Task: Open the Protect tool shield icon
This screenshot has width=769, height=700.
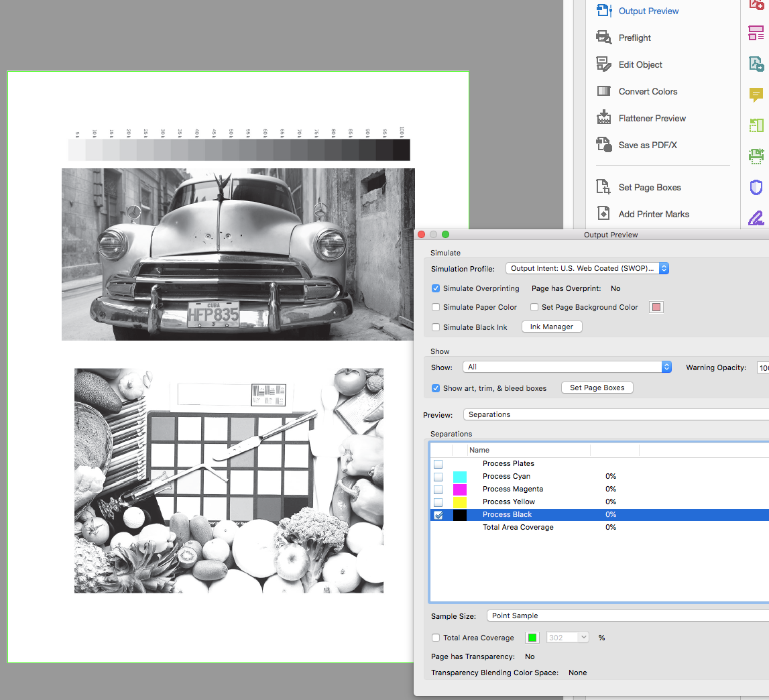Action: tap(756, 187)
